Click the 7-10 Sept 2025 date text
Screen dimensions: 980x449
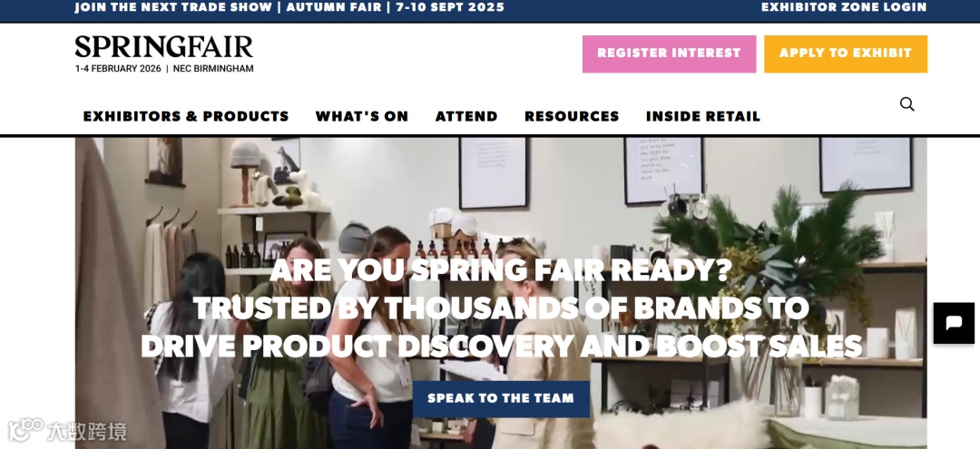tap(450, 7)
